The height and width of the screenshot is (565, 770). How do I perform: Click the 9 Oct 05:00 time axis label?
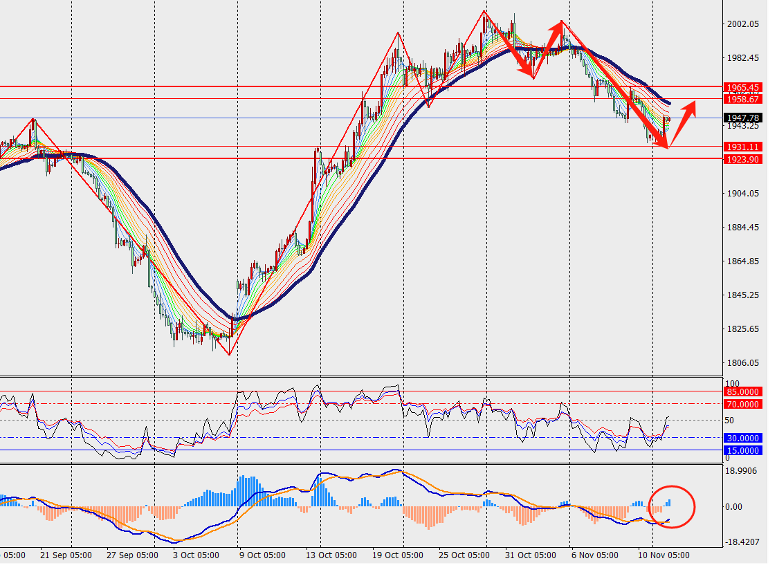262,555
